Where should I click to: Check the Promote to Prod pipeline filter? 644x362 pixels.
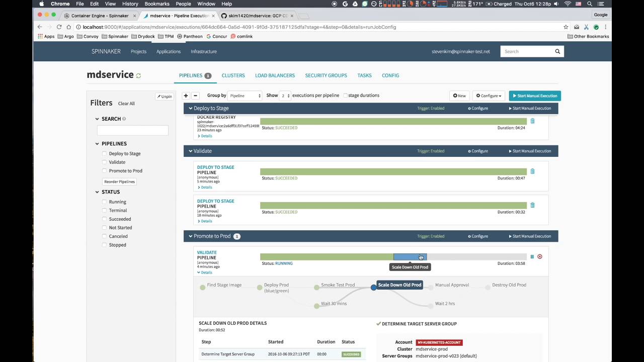point(105,170)
